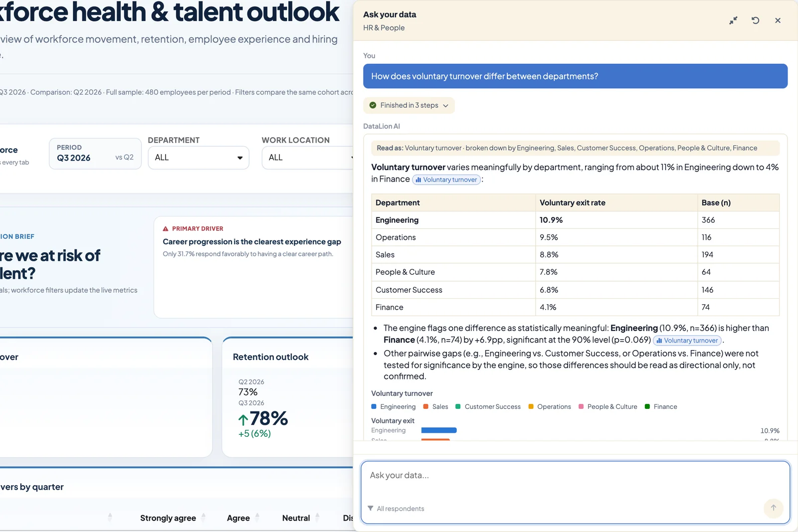Toggle the People & Culture legend item
The image size is (798, 532).
pos(608,407)
